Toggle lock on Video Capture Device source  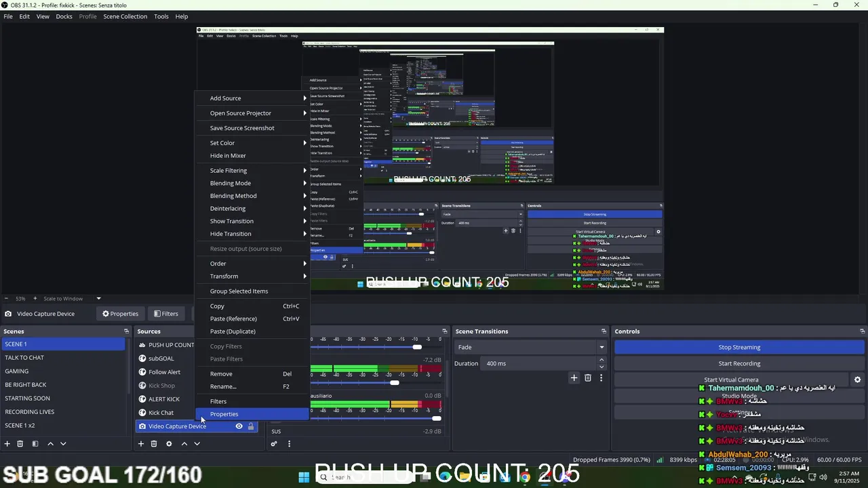tap(251, 426)
